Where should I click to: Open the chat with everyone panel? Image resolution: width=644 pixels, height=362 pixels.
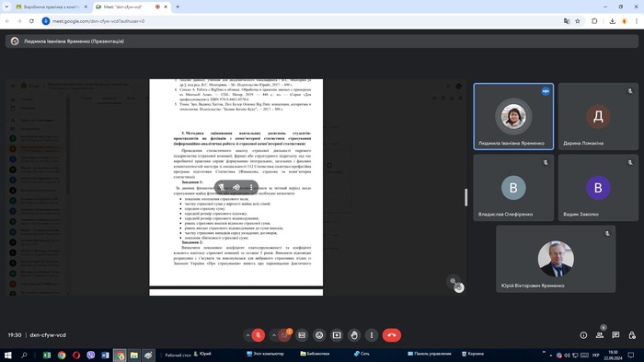click(615, 335)
